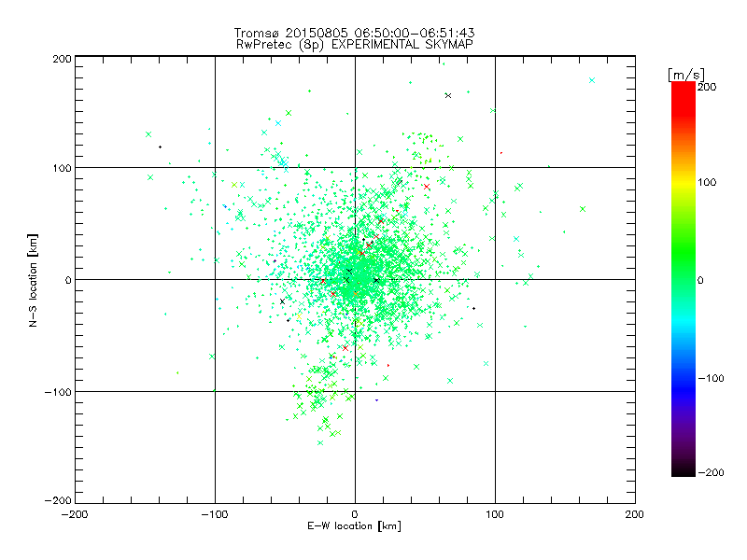Click the N-S axis tick label '-100'

tap(58, 392)
